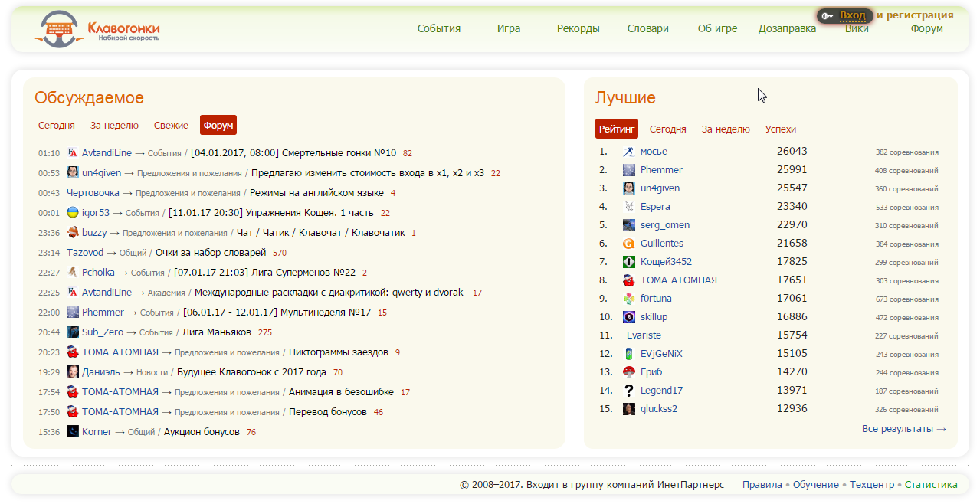Click gluckss2's avatar icon
980x504 pixels.
[629, 409]
